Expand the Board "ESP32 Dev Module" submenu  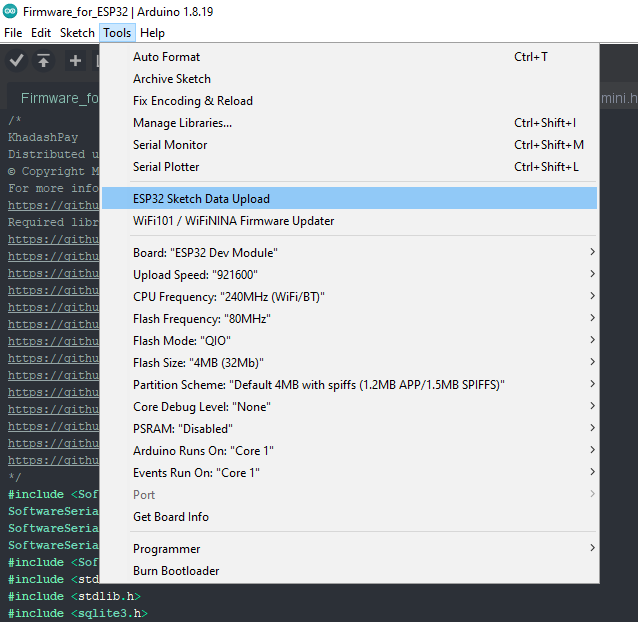[349, 253]
